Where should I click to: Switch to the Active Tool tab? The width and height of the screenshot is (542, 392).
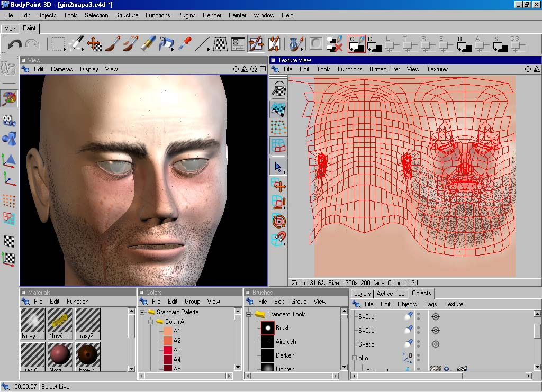tap(391, 294)
